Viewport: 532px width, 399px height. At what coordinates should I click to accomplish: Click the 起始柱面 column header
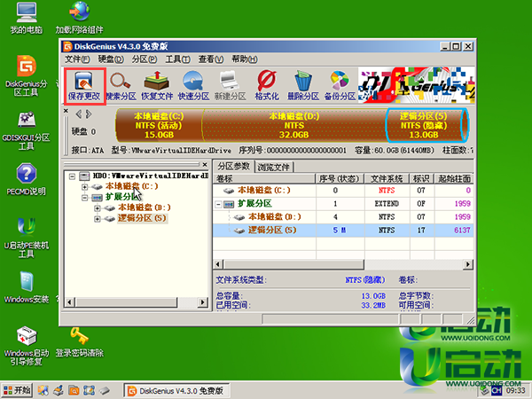point(454,178)
